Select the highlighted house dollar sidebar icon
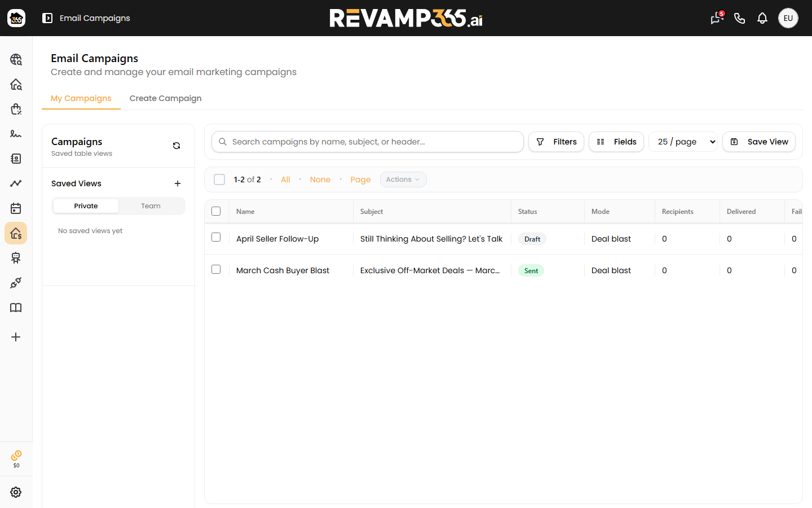The height and width of the screenshot is (508, 812). coord(16,233)
